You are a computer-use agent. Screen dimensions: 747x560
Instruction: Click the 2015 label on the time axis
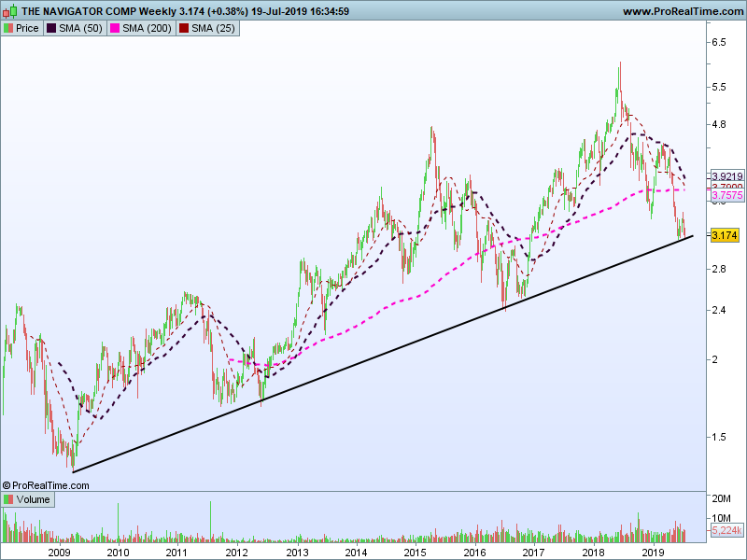coord(415,553)
